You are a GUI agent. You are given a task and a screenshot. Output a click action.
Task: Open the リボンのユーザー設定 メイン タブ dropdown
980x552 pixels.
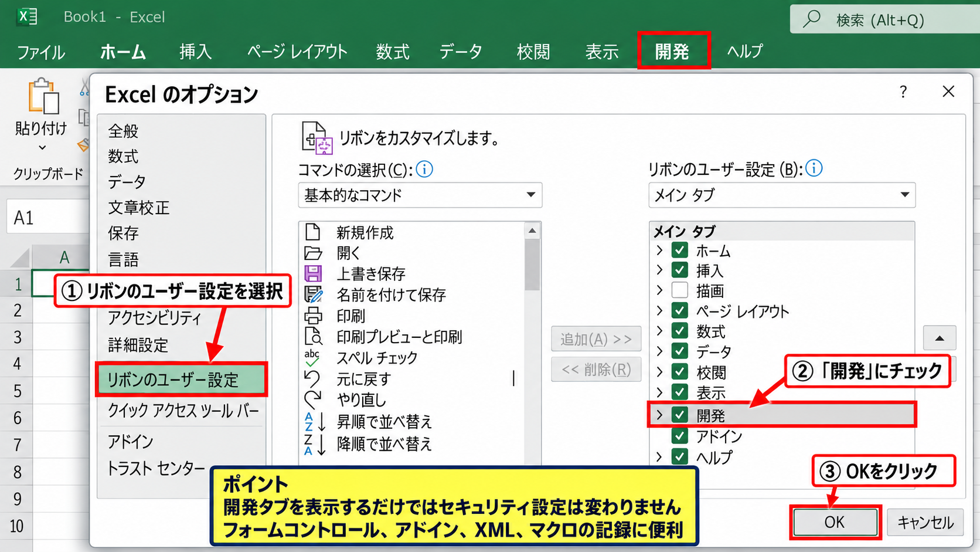[782, 195]
